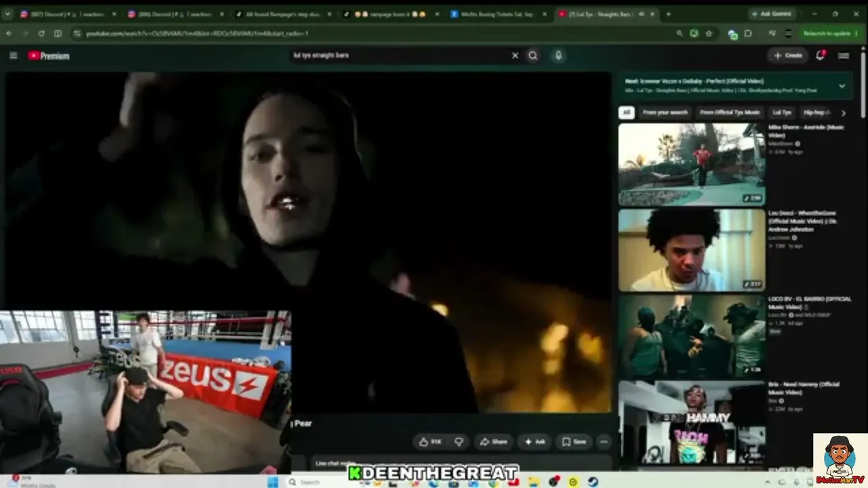Open YouTube notifications bell
Image resolution: width=868 pixels, height=488 pixels.
pos(820,56)
